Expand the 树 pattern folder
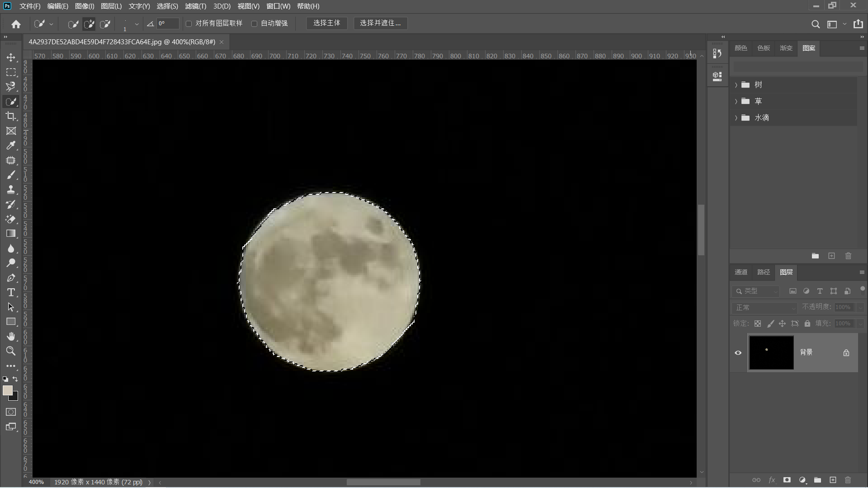 coord(736,85)
